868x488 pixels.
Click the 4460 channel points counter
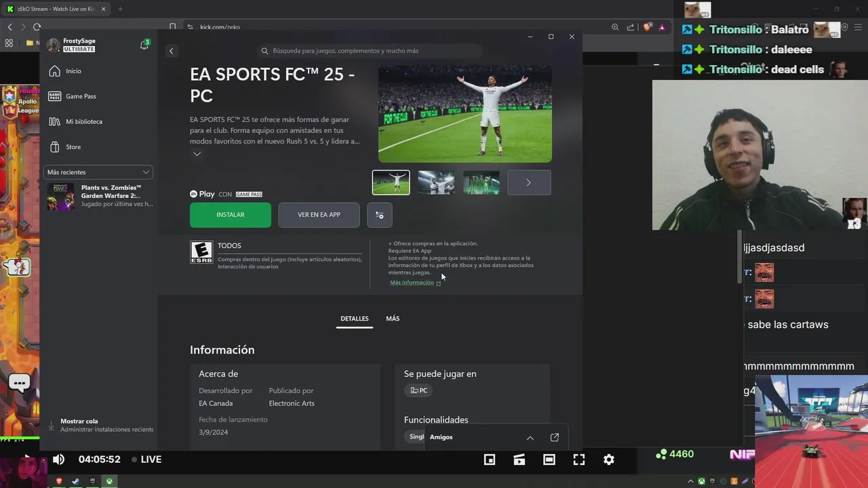(x=675, y=454)
